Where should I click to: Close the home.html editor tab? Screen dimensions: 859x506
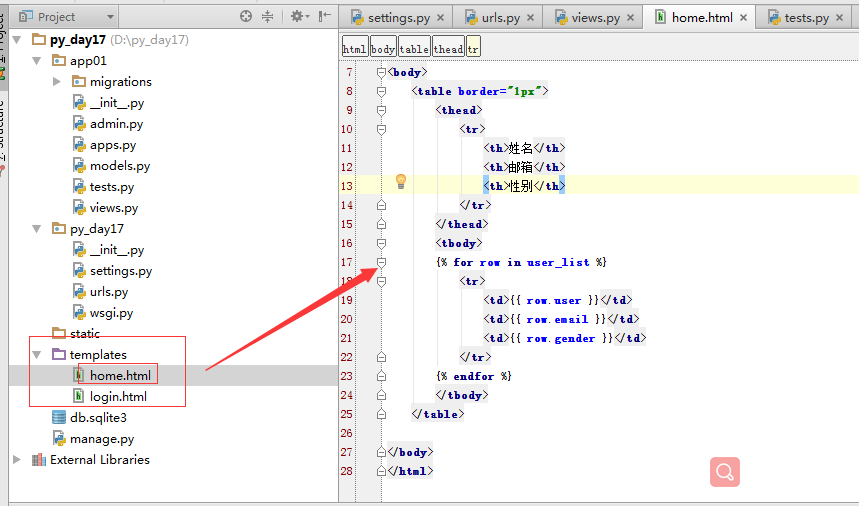pos(743,18)
